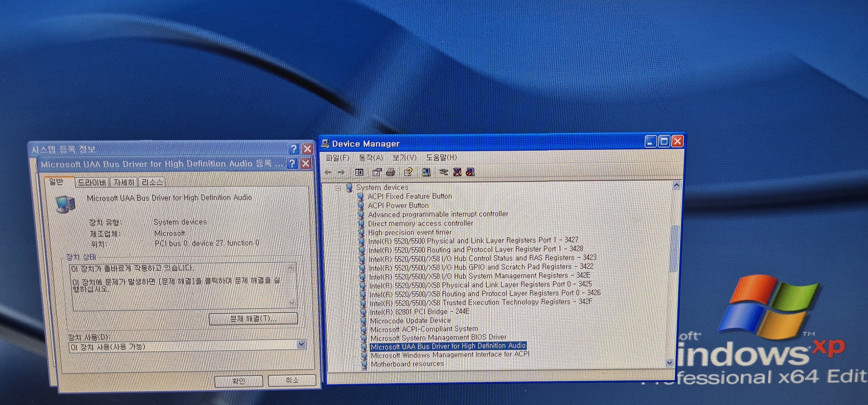Select Routing and Protocol Layer Register Port 1 - 3428

coord(476,249)
